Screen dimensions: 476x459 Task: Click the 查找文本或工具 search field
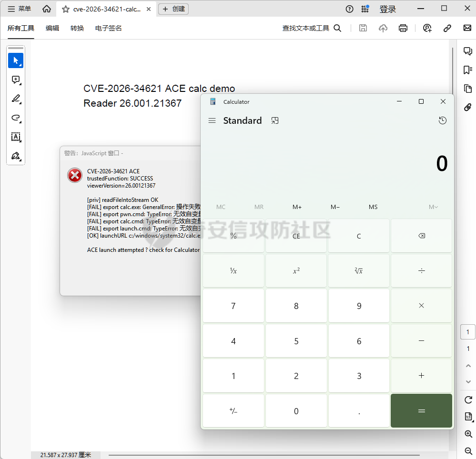pyautogui.click(x=312, y=28)
